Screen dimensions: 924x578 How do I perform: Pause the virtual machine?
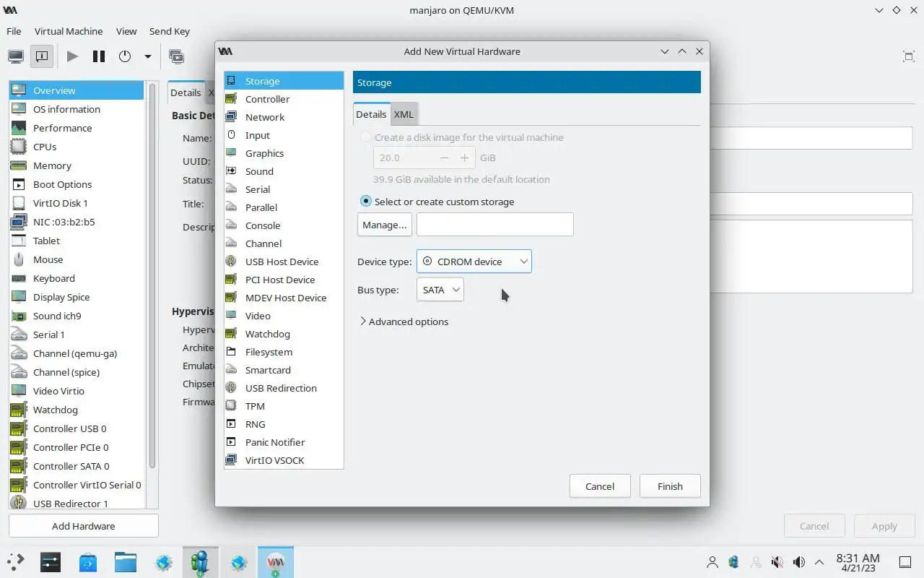[x=99, y=56]
